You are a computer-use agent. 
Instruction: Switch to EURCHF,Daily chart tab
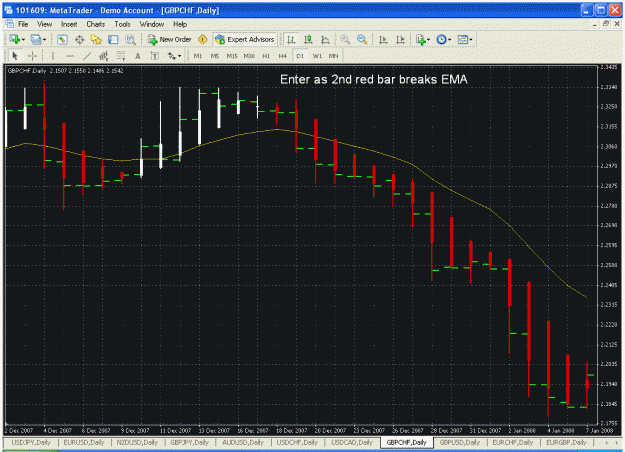click(x=513, y=442)
